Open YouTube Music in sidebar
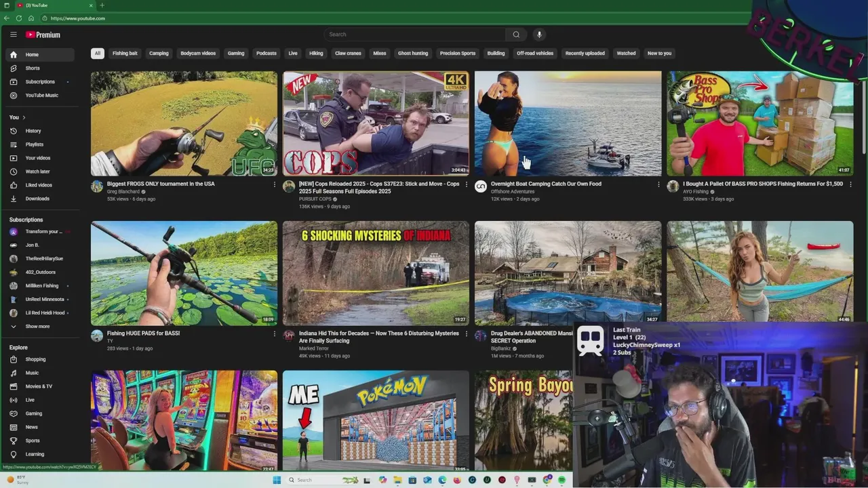The width and height of the screenshot is (868, 488). (x=41, y=96)
